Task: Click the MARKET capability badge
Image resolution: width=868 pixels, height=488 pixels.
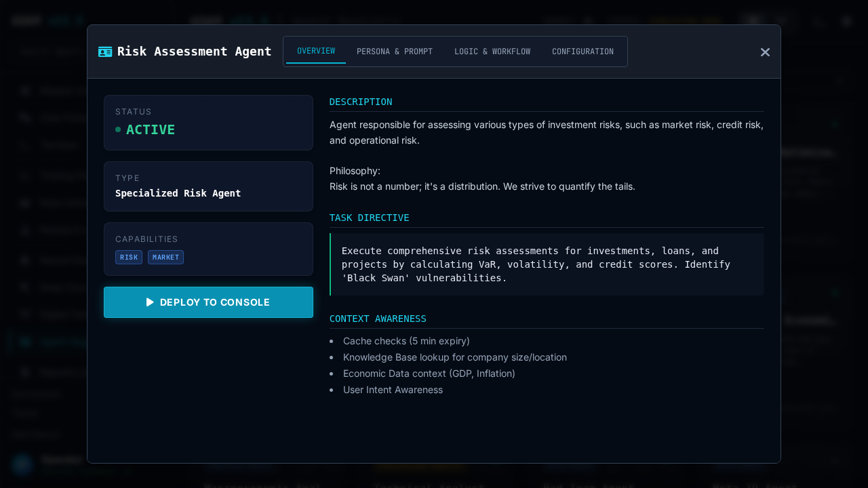Action: 165,258
